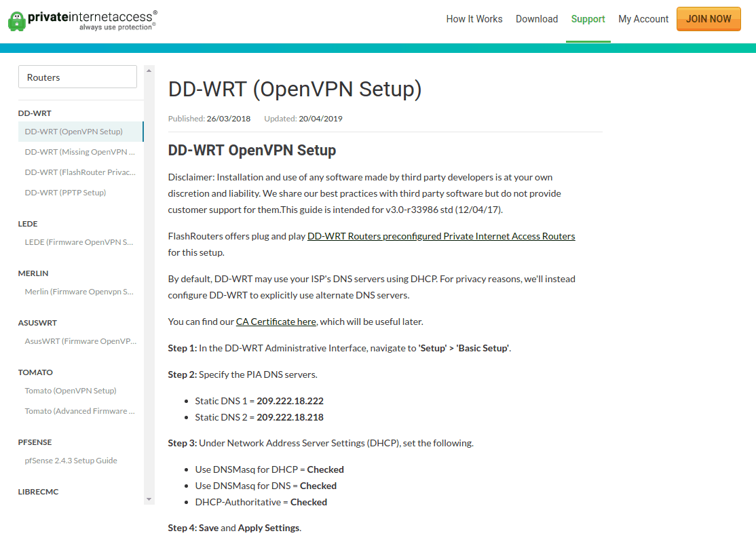This screenshot has width=756, height=542.
Task: Click sidebar scrollbar up arrow
Action: 149,71
